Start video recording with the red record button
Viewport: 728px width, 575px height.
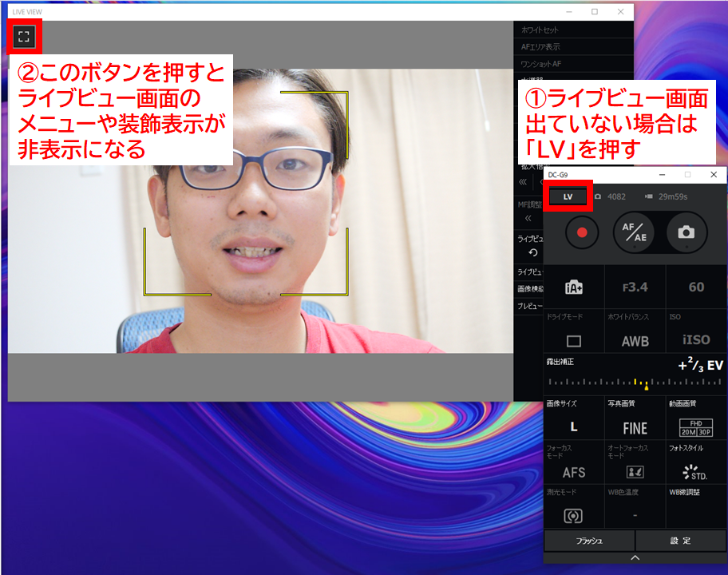(x=582, y=232)
